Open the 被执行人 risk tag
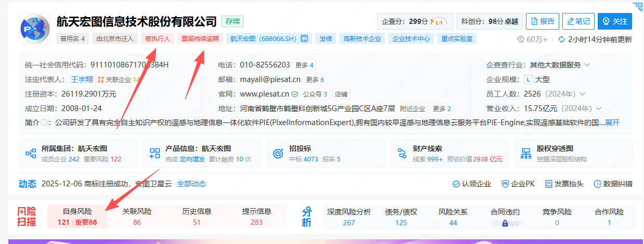The image size is (644, 244). tap(157, 38)
